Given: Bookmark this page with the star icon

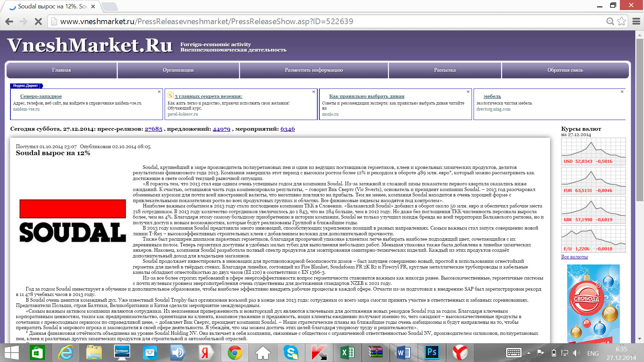Looking at the screenshot, I should [x=622, y=21].
